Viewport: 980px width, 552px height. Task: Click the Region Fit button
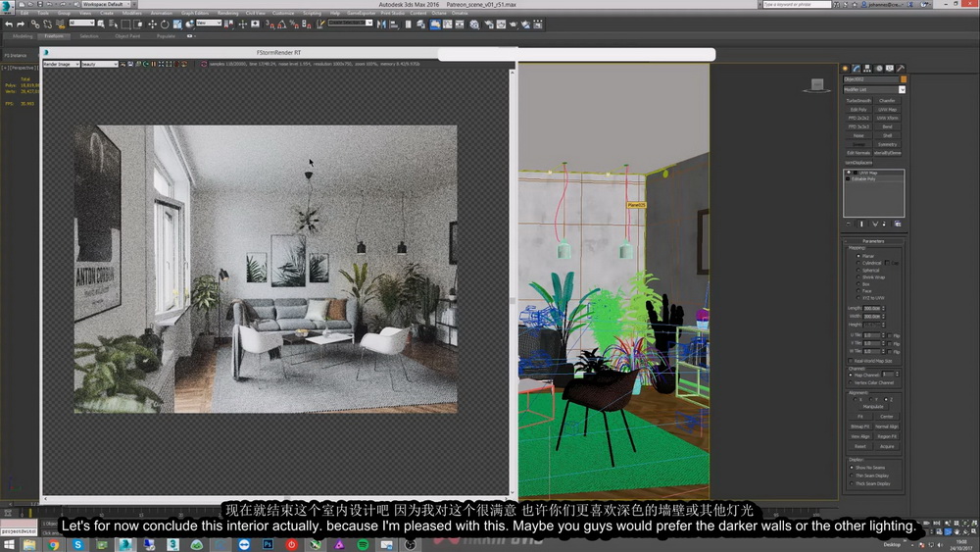887,436
